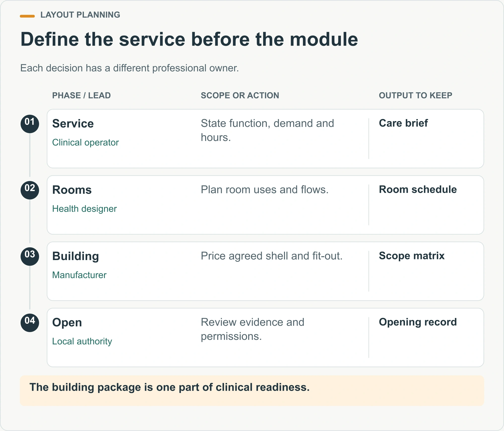Click the 'OUTPUT TO KEEP' column header
The height and width of the screenshot is (431, 504).
[x=416, y=95]
